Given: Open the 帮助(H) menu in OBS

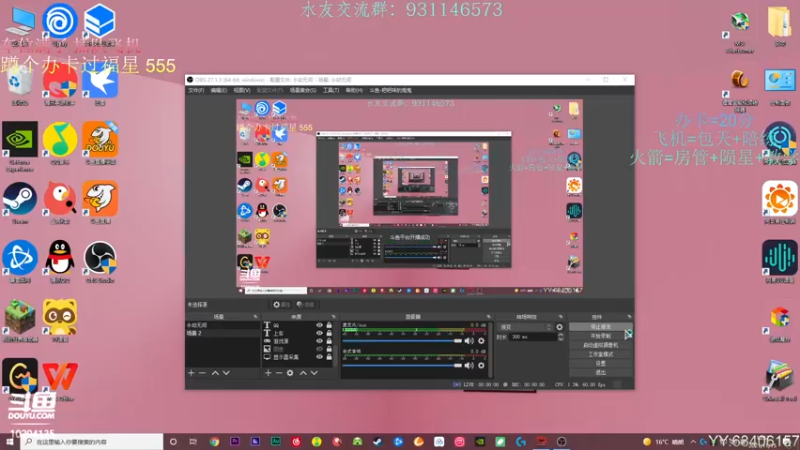Looking at the screenshot, I should (x=354, y=90).
